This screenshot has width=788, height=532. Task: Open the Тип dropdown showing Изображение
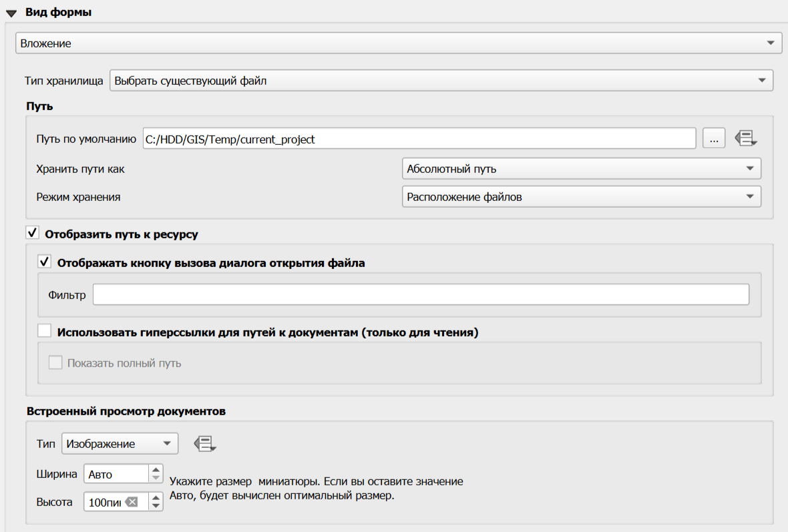point(119,444)
